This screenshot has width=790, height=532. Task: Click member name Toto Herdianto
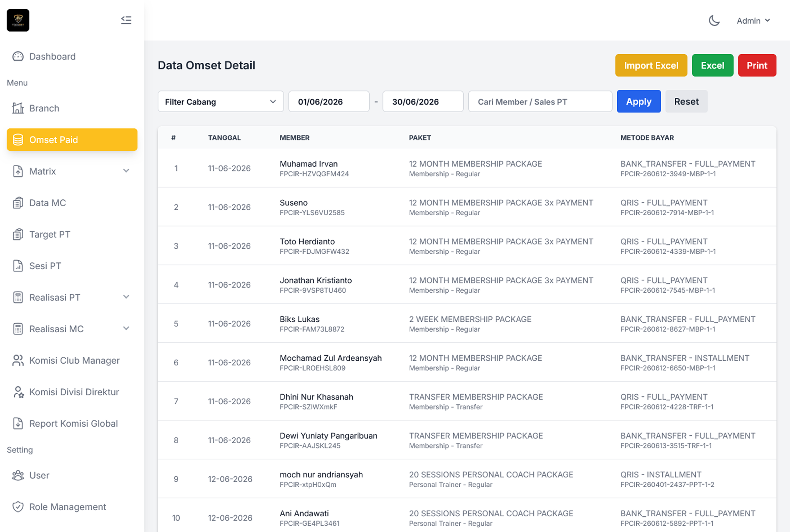[307, 242]
